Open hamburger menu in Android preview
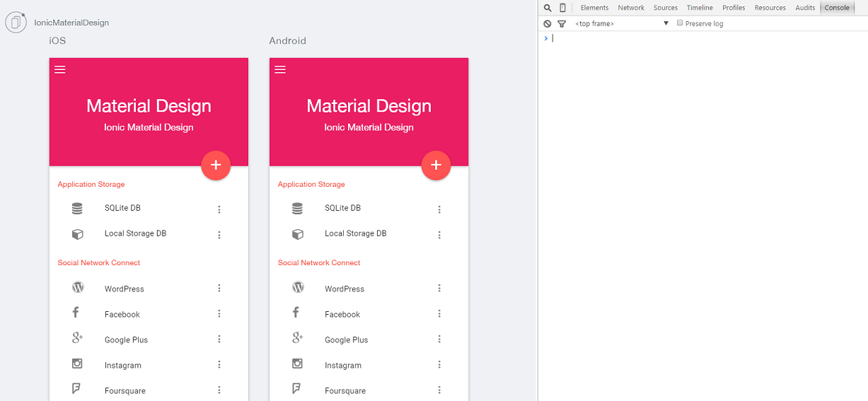 pyautogui.click(x=280, y=69)
